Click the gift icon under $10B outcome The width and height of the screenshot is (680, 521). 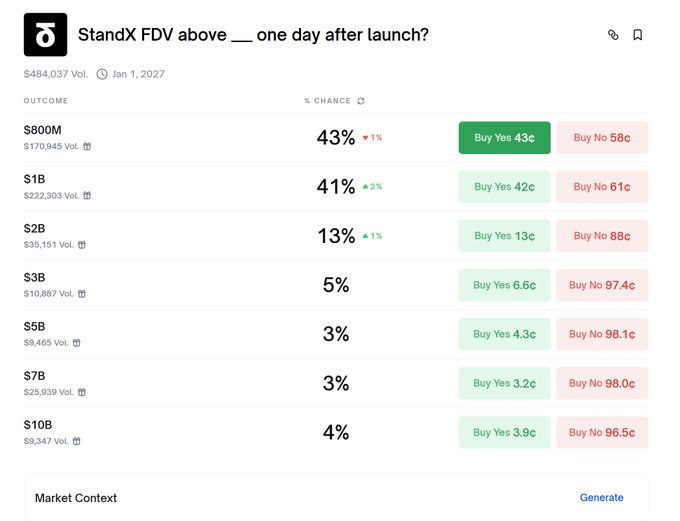pos(77,441)
